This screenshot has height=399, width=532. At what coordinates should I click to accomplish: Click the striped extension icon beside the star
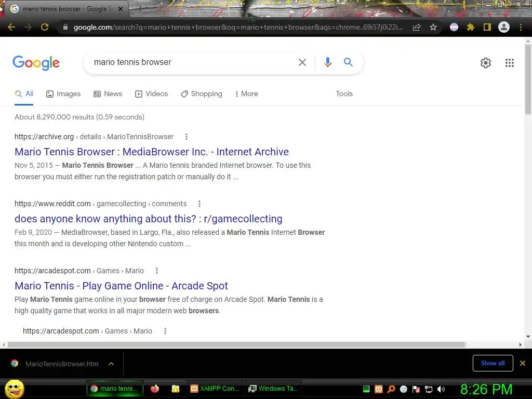point(454,27)
